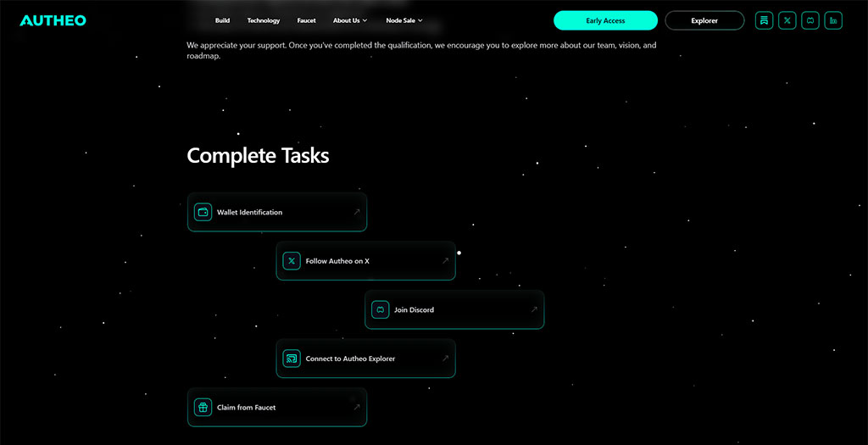Click the gift icon on Claim from Faucet

pyautogui.click(x=203, y=407)
